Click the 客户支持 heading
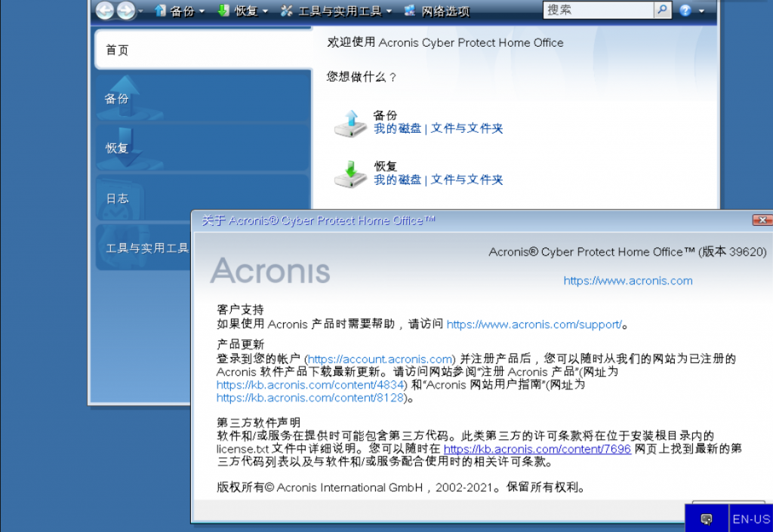The height and width of the screenshot is (532, 773). (x=241, y=310)
